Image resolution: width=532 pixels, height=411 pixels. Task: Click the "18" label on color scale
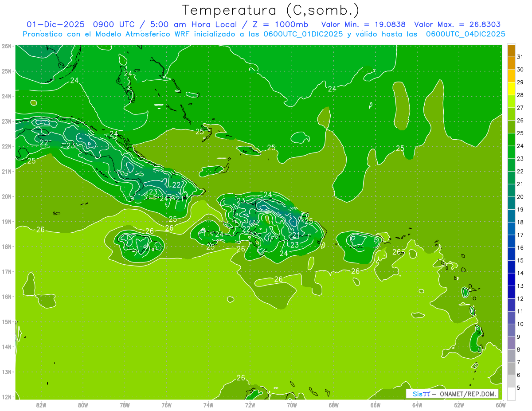520,222
